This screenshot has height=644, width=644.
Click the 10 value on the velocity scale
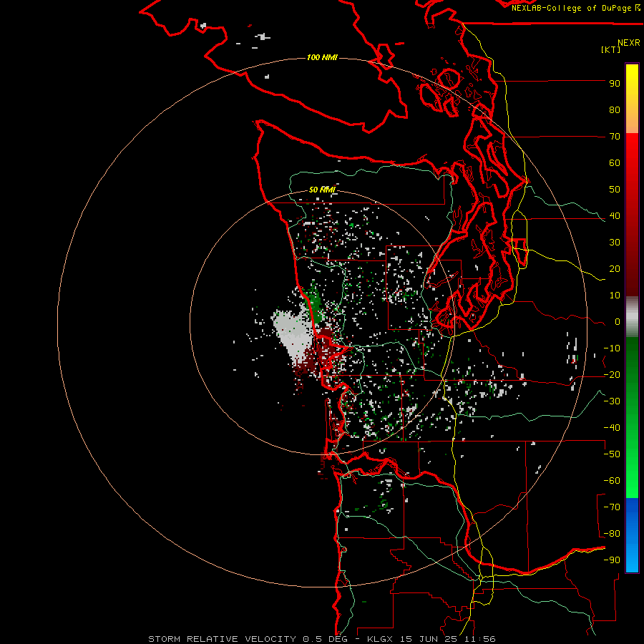pyautogui.click(x=615, y=296)
